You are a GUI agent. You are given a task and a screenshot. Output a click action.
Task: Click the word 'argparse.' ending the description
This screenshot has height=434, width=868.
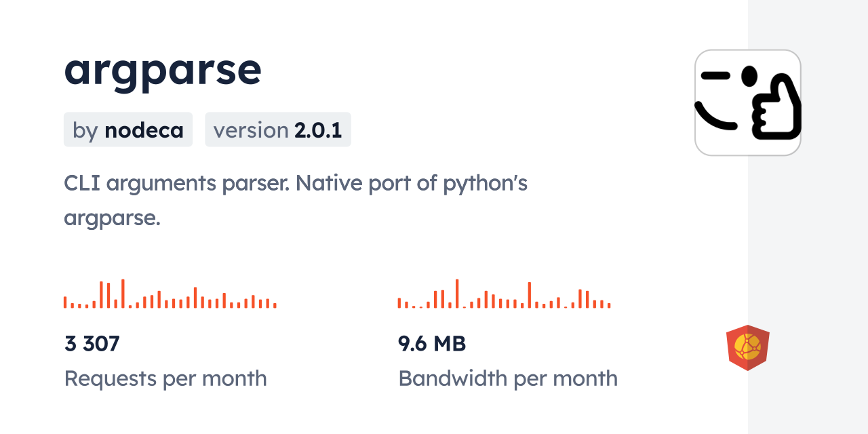click(112, 218)
